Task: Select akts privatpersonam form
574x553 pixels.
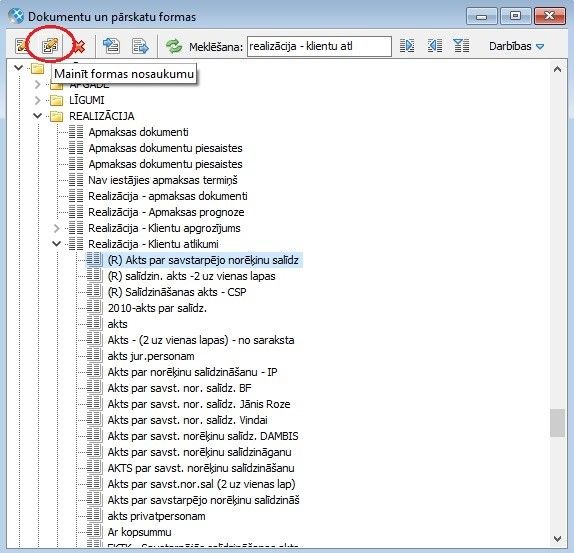Action: pos(156,516)
